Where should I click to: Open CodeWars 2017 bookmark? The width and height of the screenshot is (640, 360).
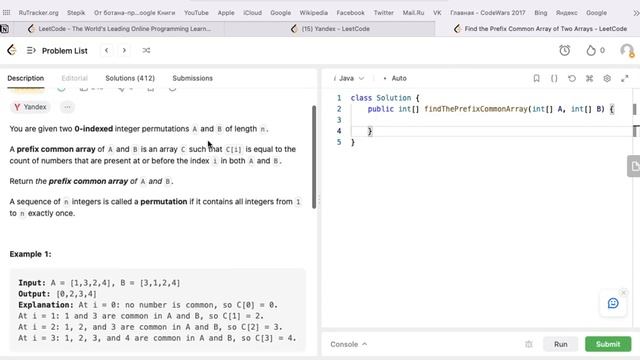click(487, 13)
